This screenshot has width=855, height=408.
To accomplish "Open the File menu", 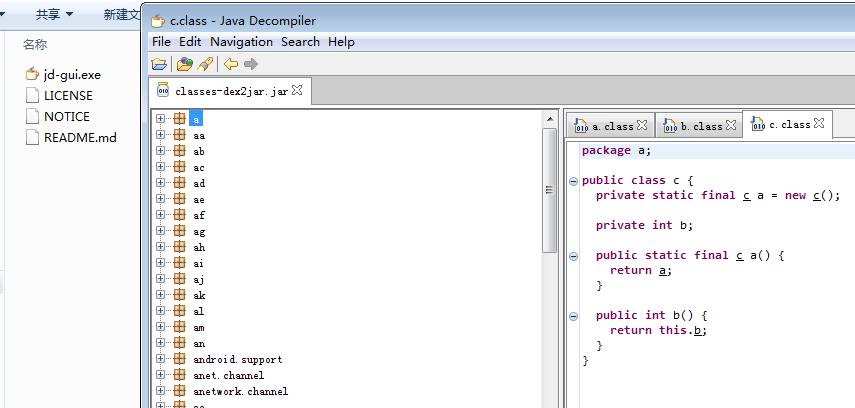I will coord(161,41).
